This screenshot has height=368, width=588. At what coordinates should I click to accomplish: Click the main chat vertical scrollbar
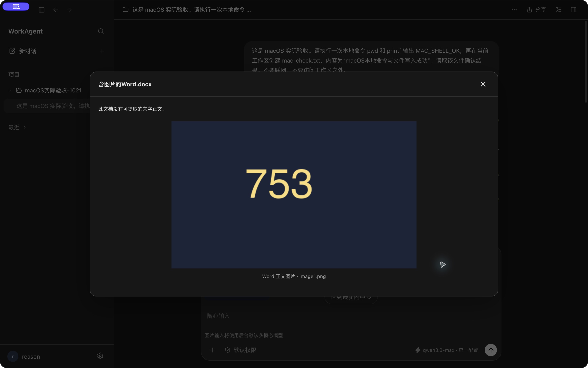[586, 62]
